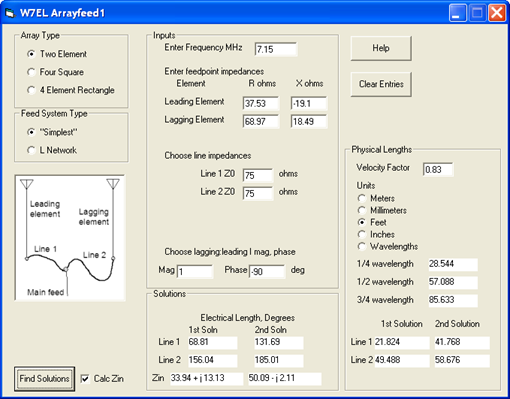Image resolution: width=510 pixels, height=399 pixels.
Task: Set units to Feet
Action: pyautogui.click(x=372, y=222)
